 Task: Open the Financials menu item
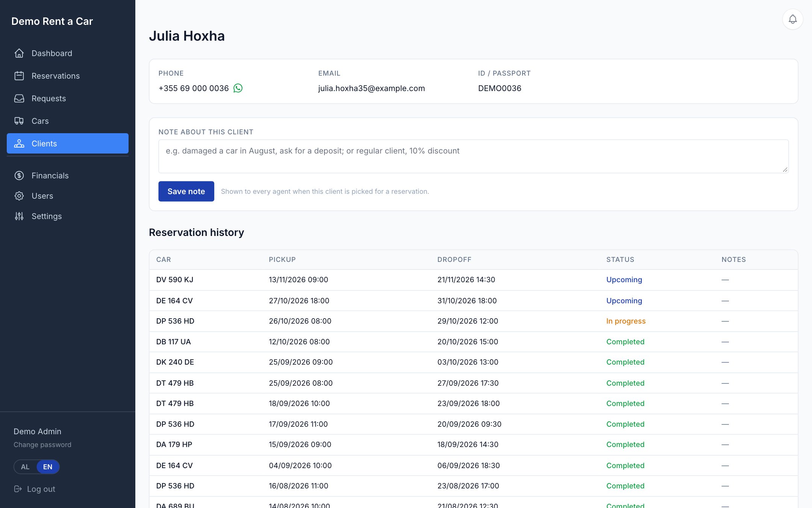[68, 175]
